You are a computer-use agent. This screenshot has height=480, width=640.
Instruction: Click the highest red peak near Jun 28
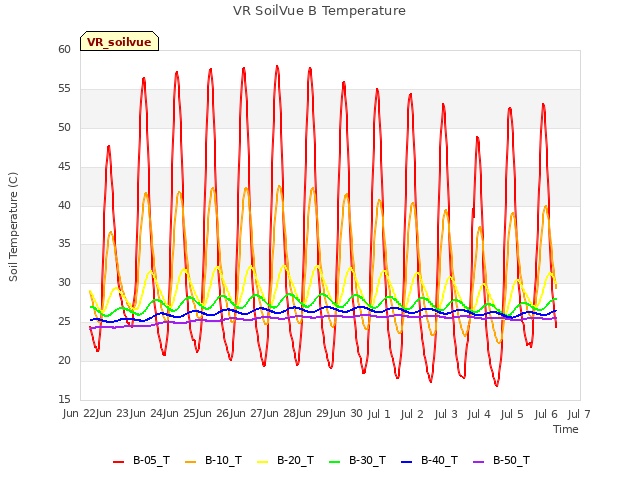[277, 66]
